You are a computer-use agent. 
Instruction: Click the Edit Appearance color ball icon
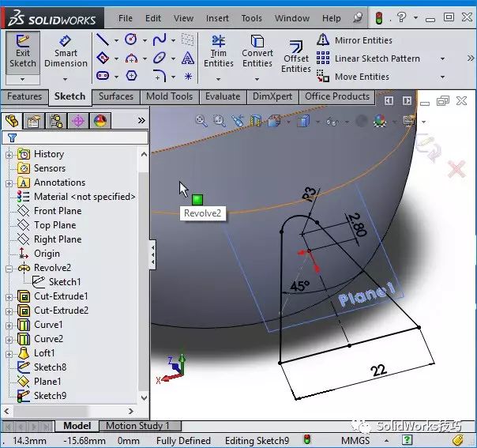pyautogui.click(x=380, y=121)
